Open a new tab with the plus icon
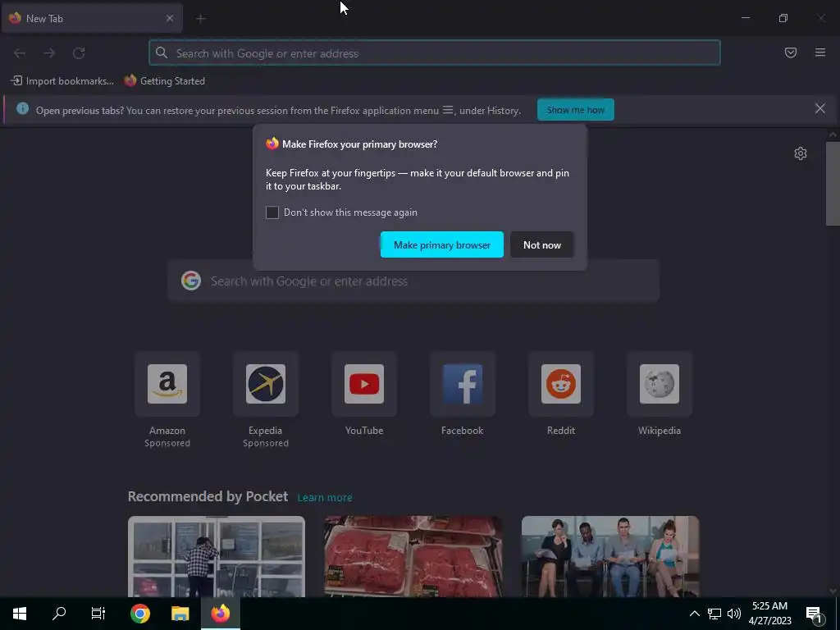840x630 pixels. [200, 19]
